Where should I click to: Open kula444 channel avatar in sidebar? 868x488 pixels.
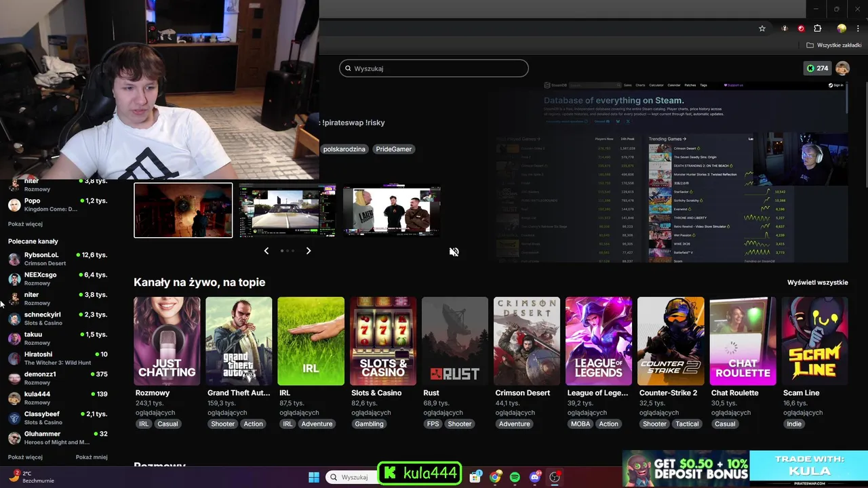14,398
